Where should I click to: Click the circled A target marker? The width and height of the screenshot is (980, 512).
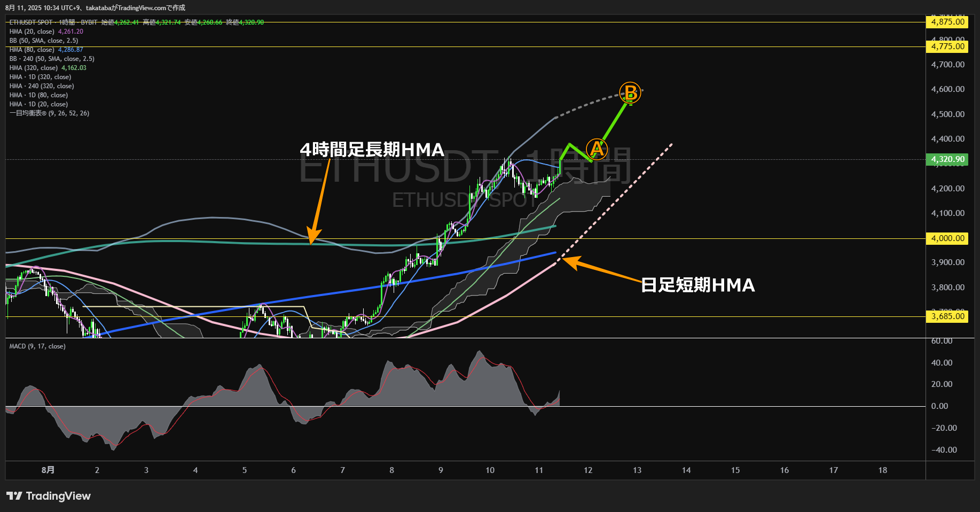point(597,149)
